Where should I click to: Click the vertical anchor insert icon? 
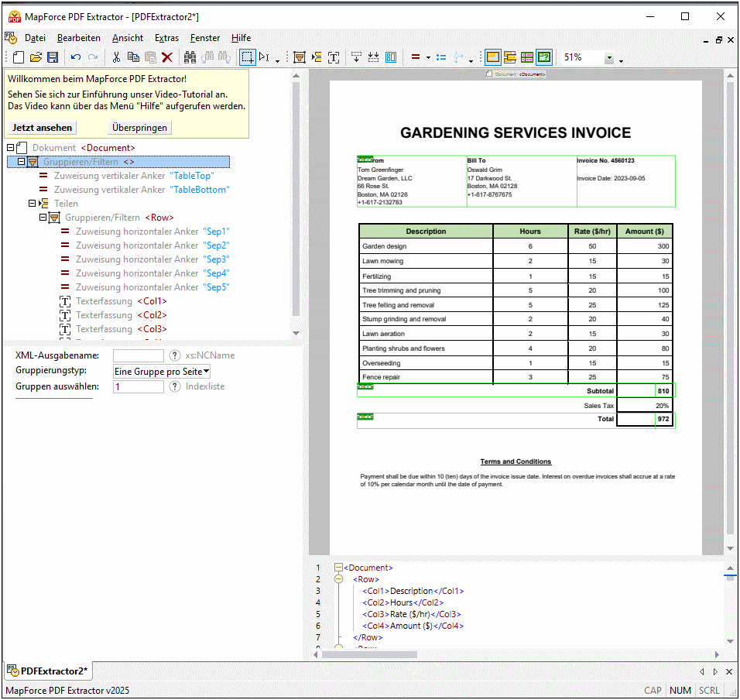(356, 57)
